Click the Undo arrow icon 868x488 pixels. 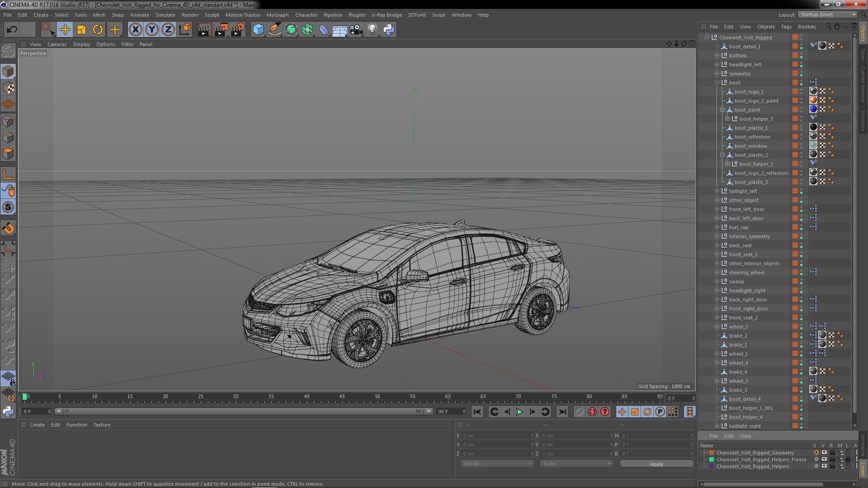(12, 30)
